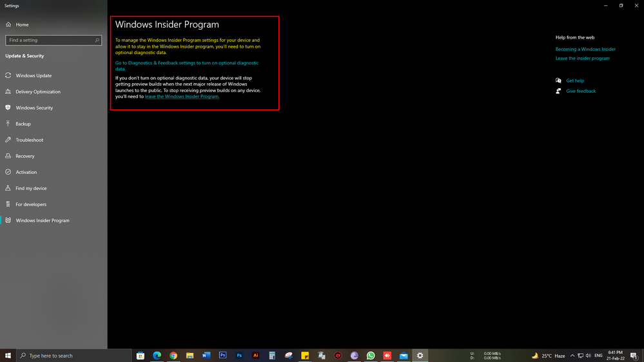
Task: Click the Settings gear taskbar icon
Action: coord(420,356)
